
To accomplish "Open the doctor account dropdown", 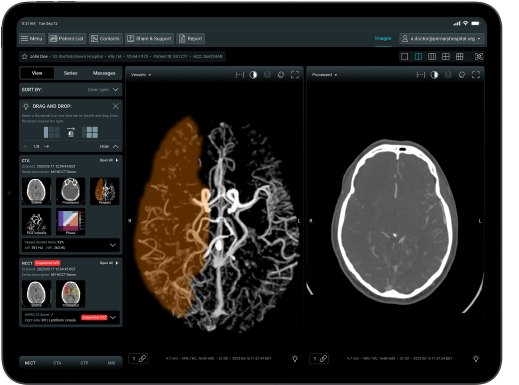I will pos(442,39).
